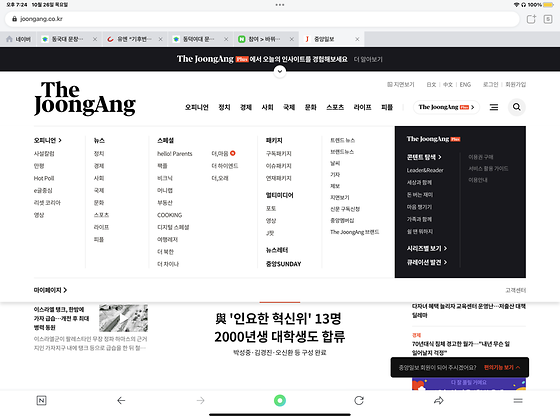Close the 참여 > 바뀌 browser tab
Viewport: 560px width, 419px height.
(291, 39)
